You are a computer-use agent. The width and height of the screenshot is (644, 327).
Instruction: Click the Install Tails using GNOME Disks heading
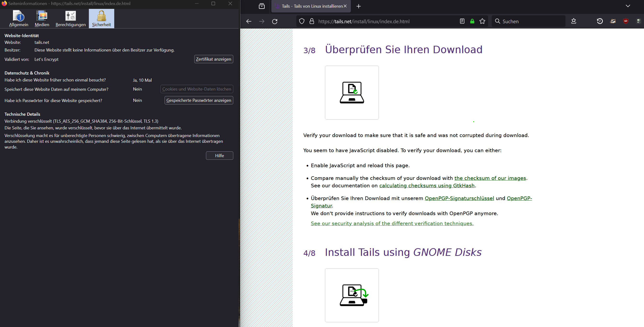click(403, 252)
